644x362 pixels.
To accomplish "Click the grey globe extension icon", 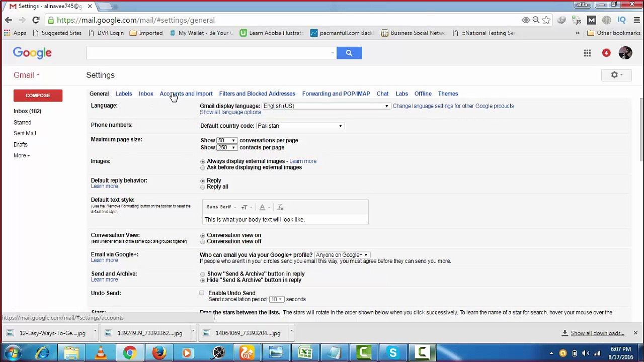I will (607, 20).
